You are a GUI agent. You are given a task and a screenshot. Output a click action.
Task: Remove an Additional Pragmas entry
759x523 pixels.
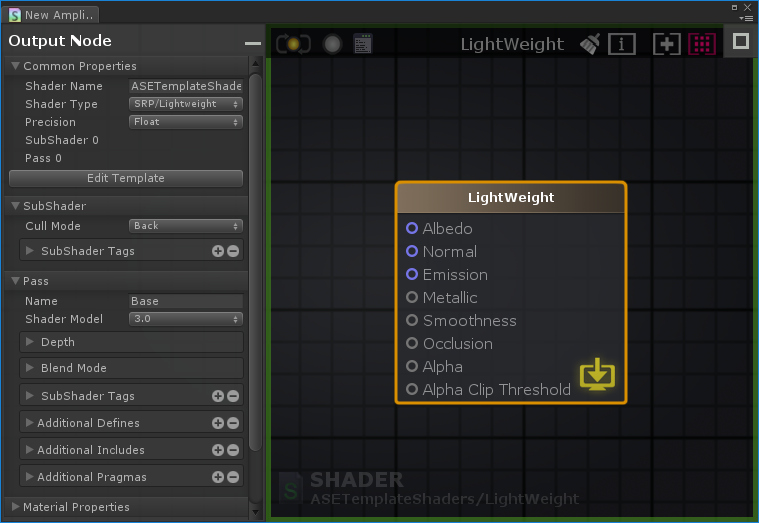233,477
